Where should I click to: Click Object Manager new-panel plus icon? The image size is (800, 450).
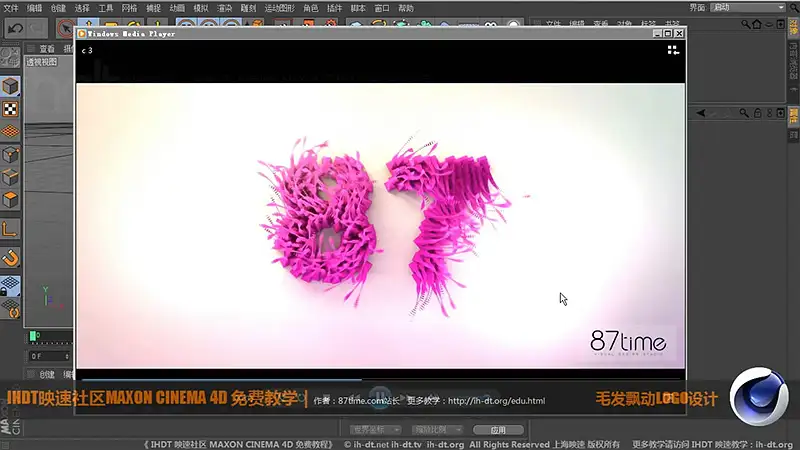(x=781, y=24)
